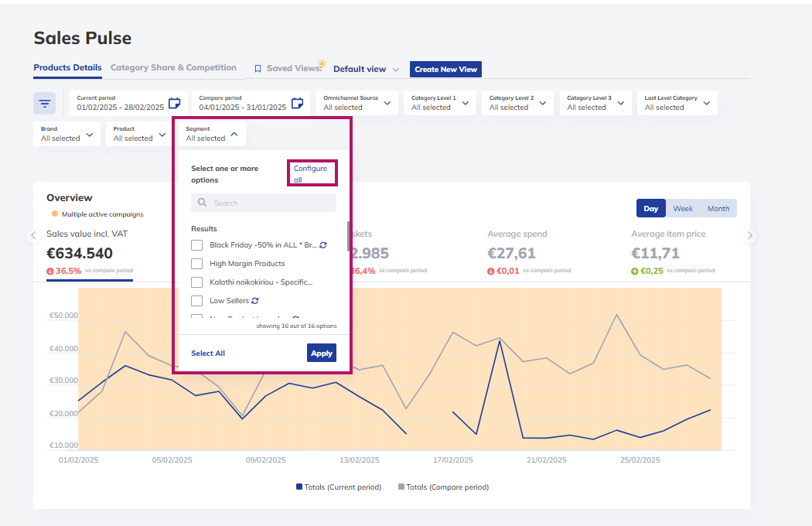Expand the Brand filter dropdown
The width and height of the screenshot is (812, 526).
pyautogui.click(x=67, y=134)
